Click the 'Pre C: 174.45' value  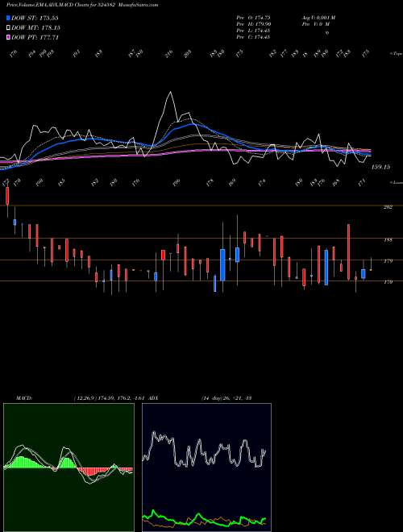point(253,37)
